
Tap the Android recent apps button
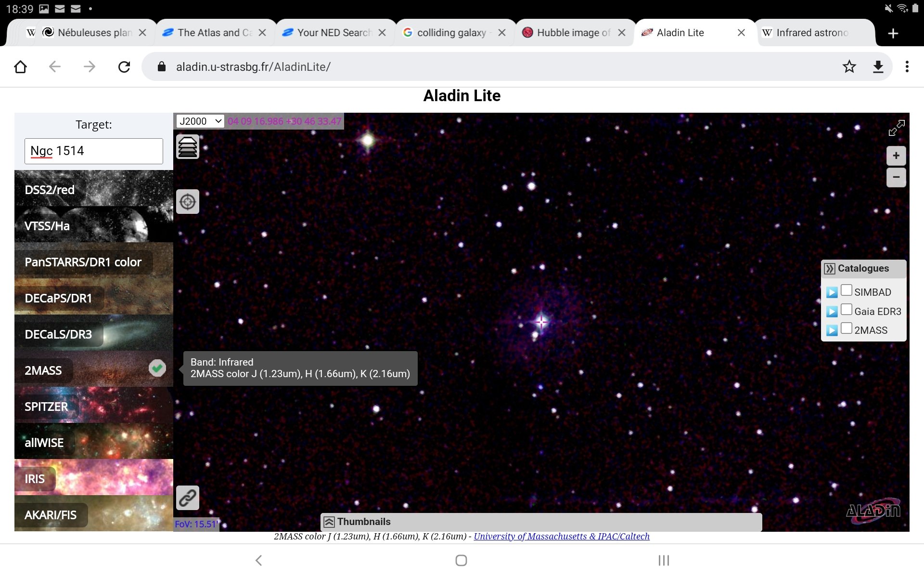click(x=664, y=560)
